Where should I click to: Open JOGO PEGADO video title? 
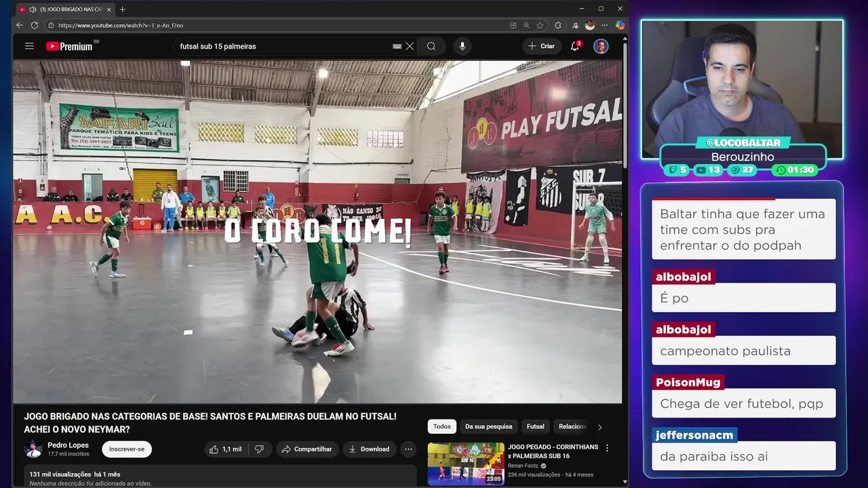[x=553, y=451]
